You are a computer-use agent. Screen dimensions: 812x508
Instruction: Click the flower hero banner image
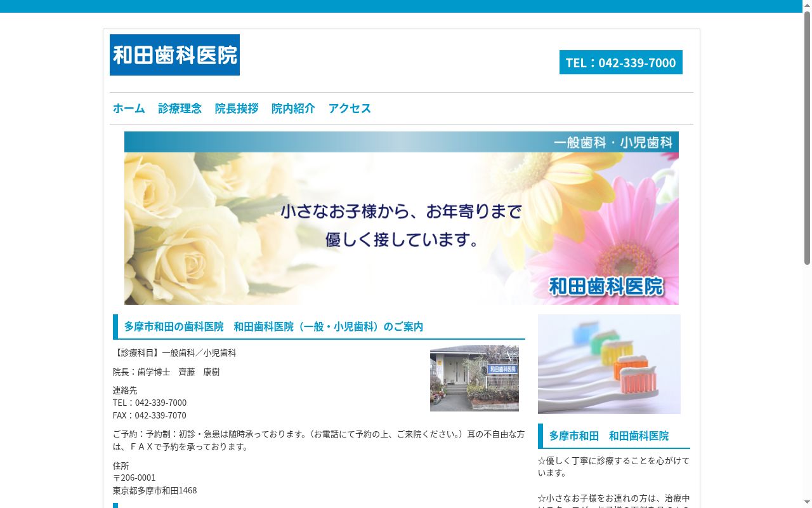402,218
